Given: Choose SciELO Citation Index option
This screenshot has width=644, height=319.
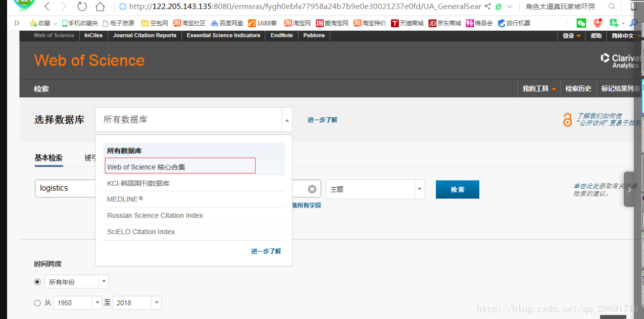Looking at the screenshot, I should pos(194,232).
